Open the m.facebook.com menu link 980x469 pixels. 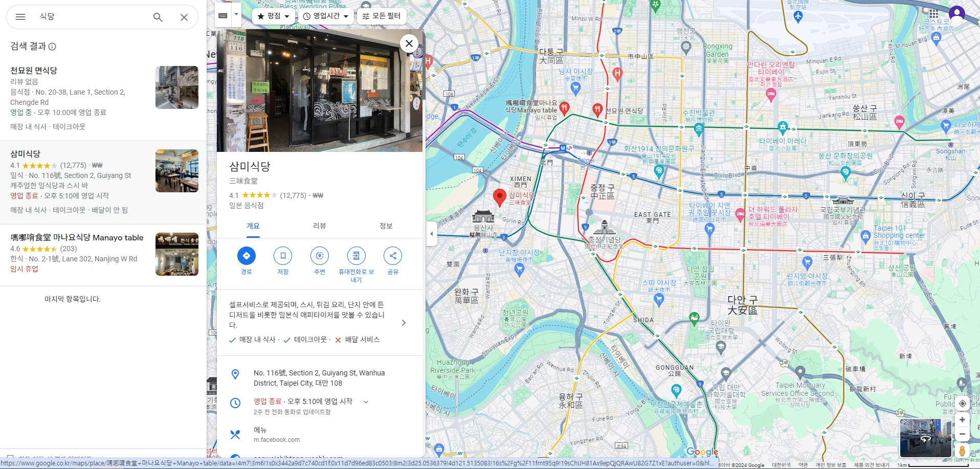tap(277, 440)
